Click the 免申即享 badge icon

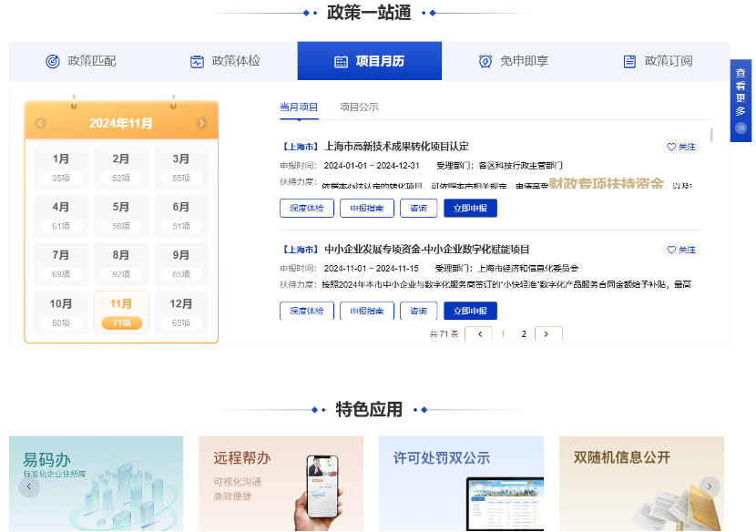click(x=485, y=61)
